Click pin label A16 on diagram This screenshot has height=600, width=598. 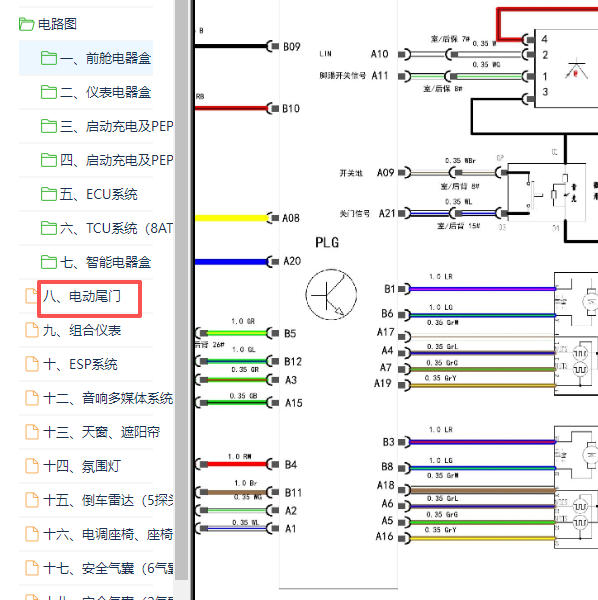(385, 536)
